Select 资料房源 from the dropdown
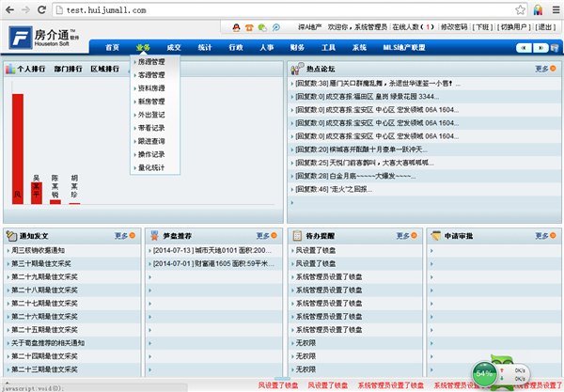The image size is (564, 392). tap(151, 88)
